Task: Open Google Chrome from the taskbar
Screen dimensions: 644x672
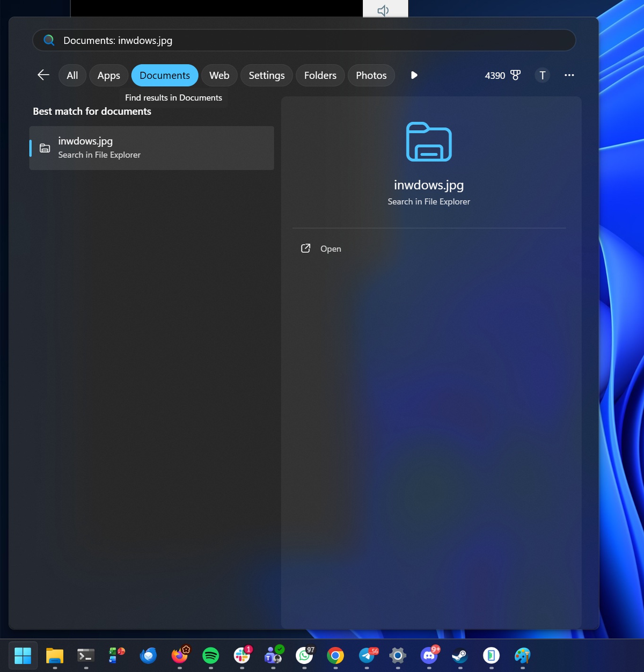Action: 335,655
